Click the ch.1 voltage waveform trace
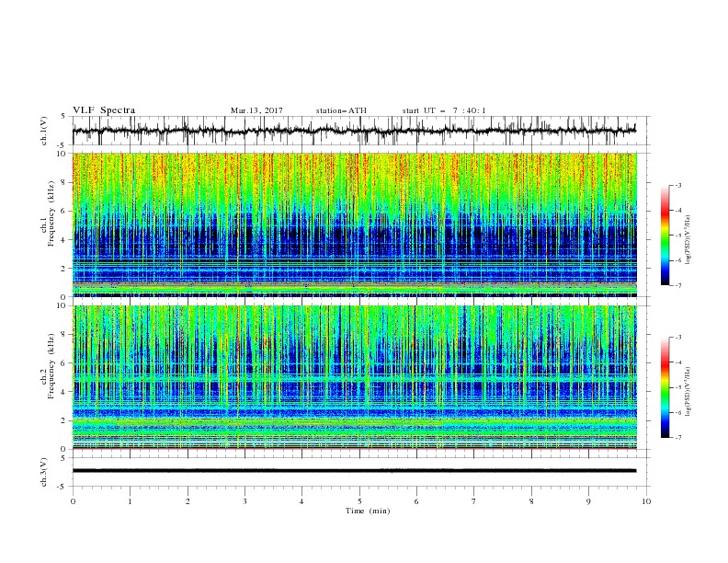The width and height of the screenshot is (728, 563). 354,131
